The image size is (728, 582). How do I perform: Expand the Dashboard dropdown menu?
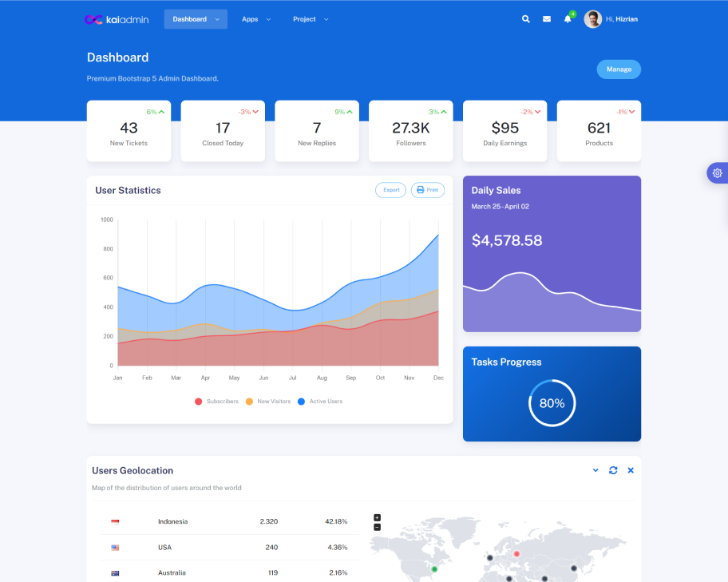point(196,19)
